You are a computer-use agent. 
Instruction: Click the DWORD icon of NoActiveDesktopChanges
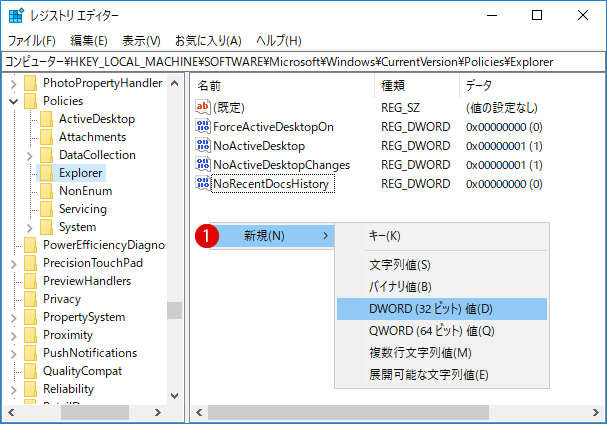point(203,164)
